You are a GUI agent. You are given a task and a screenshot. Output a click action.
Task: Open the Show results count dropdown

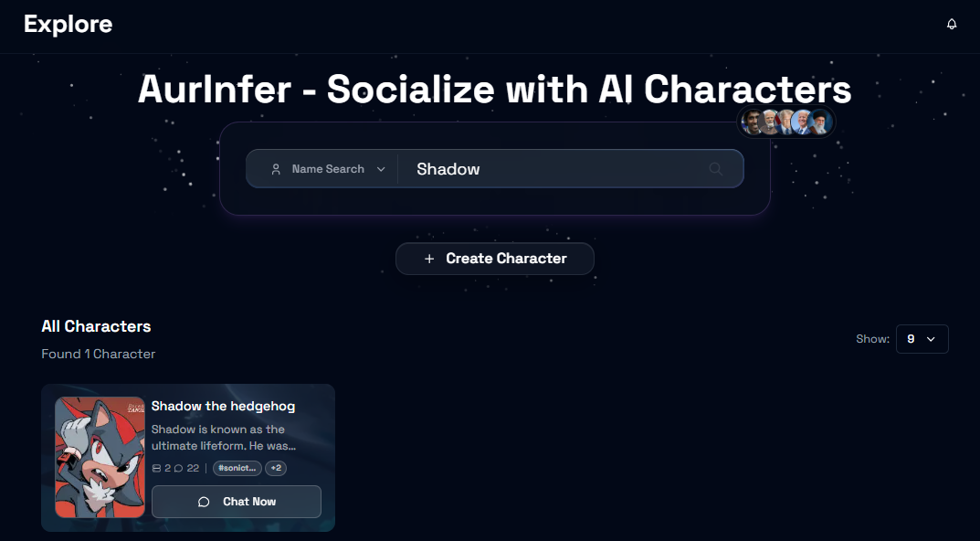(922, 338)
